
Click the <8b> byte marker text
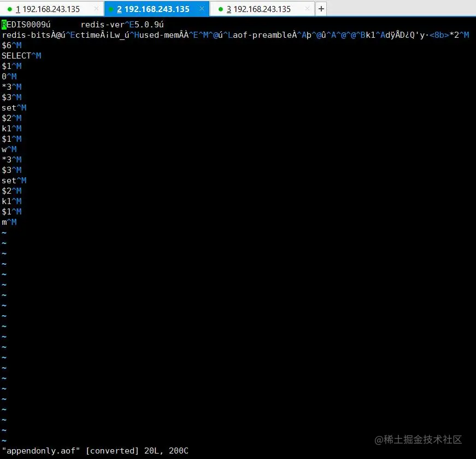pos(439,35)
